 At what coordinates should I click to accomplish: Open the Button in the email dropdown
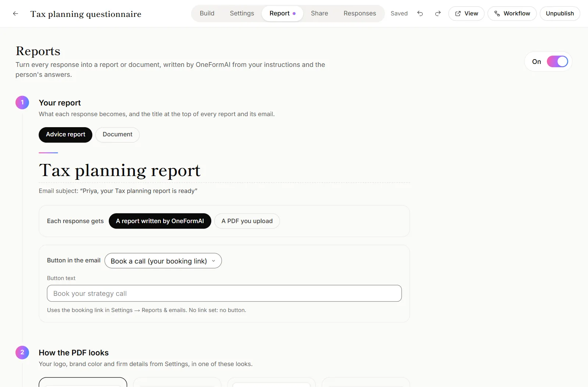coord(163,261)
